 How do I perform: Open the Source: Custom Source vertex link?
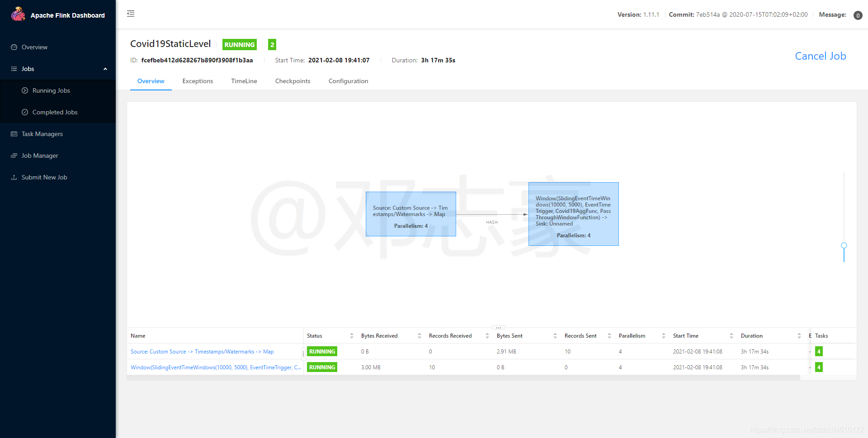click(202, 352)
